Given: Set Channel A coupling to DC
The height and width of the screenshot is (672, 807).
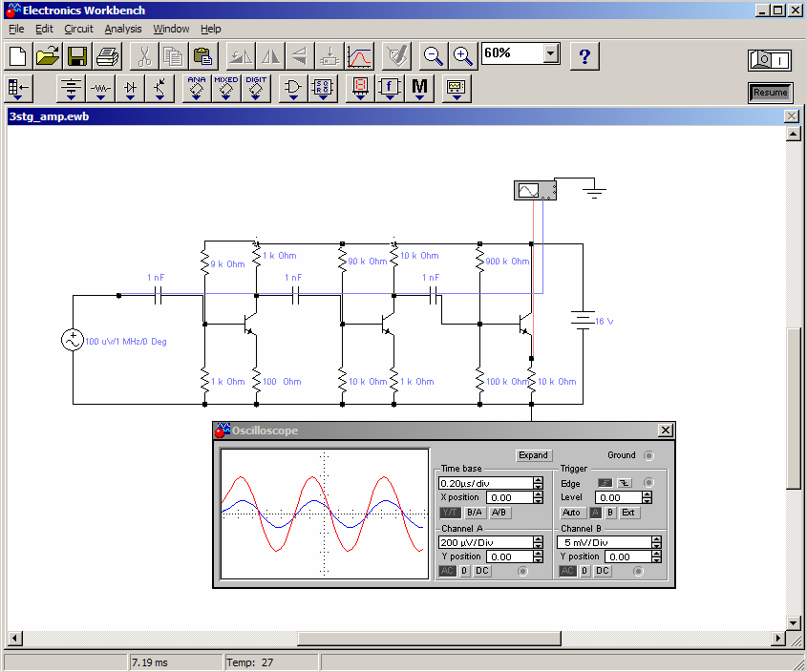Looking at the screenshot, I should point(483,571).
